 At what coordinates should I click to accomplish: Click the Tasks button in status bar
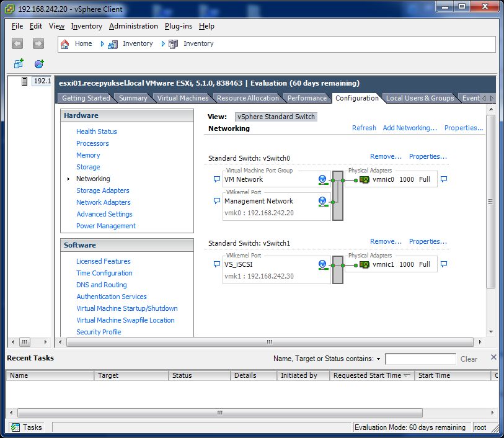[27, 427]
